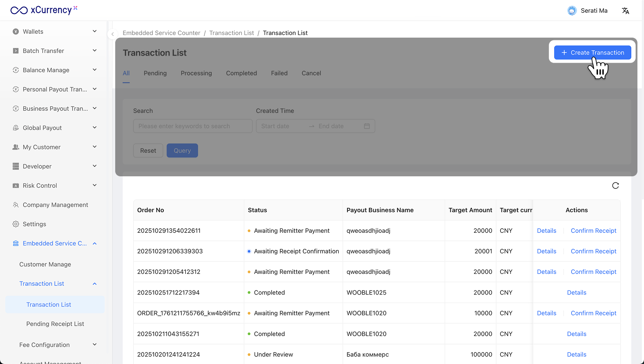Collapse the Embedded Service Counter section

pyautogui.click(x=95, y=243)
